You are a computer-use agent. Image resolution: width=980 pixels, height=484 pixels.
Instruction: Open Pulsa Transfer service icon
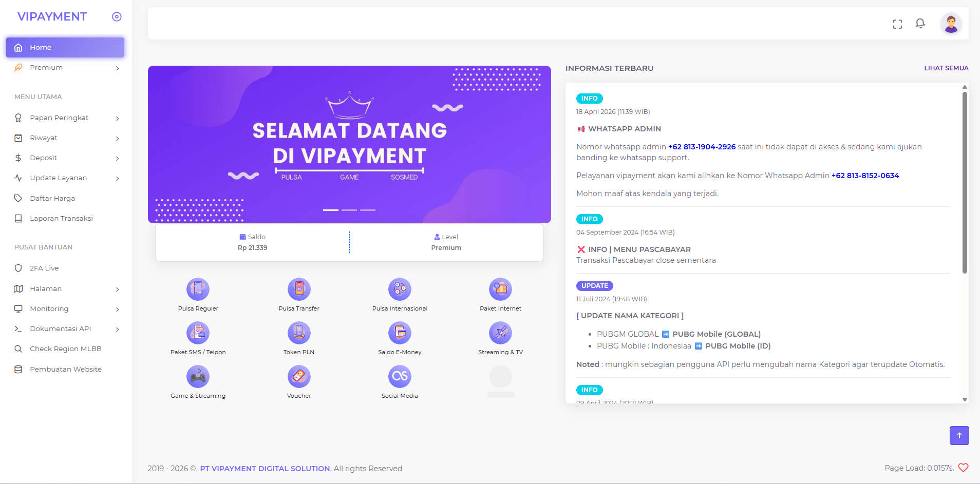pyautogui.click(x=299, y=289)
